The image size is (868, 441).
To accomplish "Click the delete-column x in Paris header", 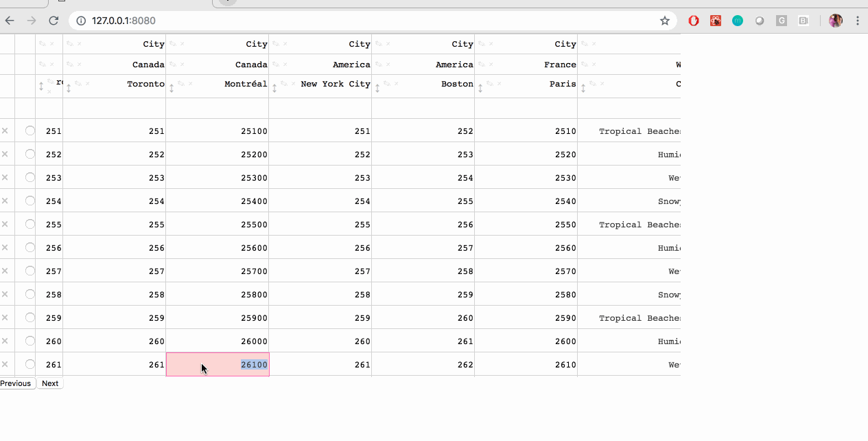I will [499, 84].
